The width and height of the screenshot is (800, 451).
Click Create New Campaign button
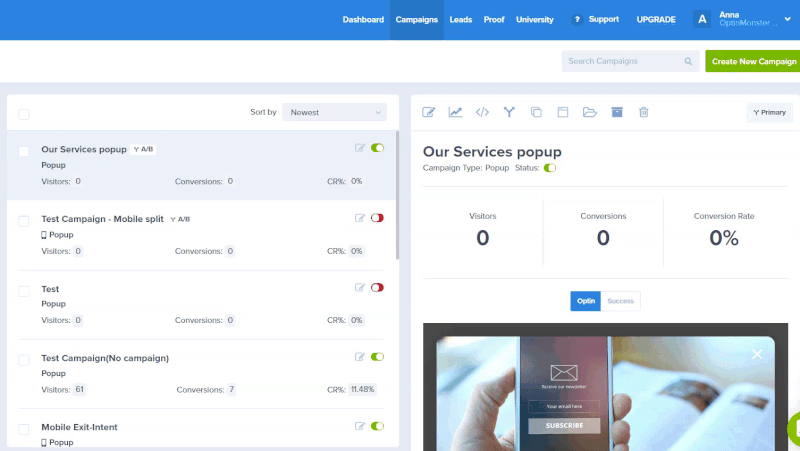tap(753, 61)
